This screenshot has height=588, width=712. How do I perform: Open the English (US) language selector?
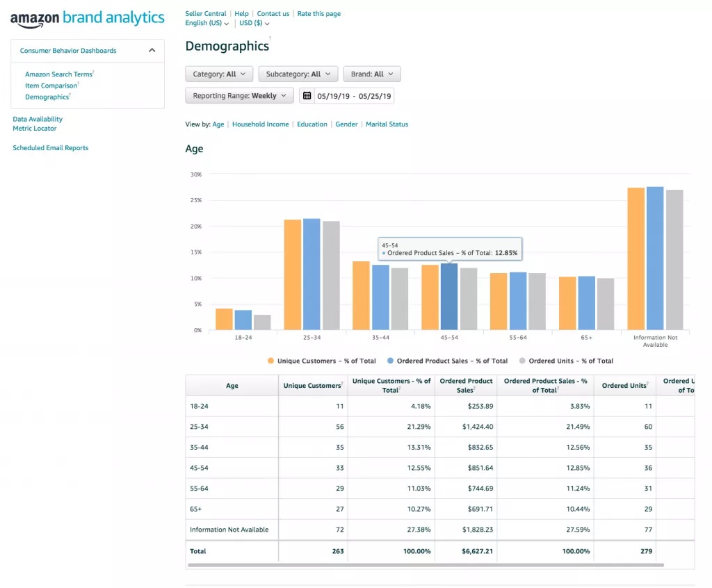click(x=207, y=24)
